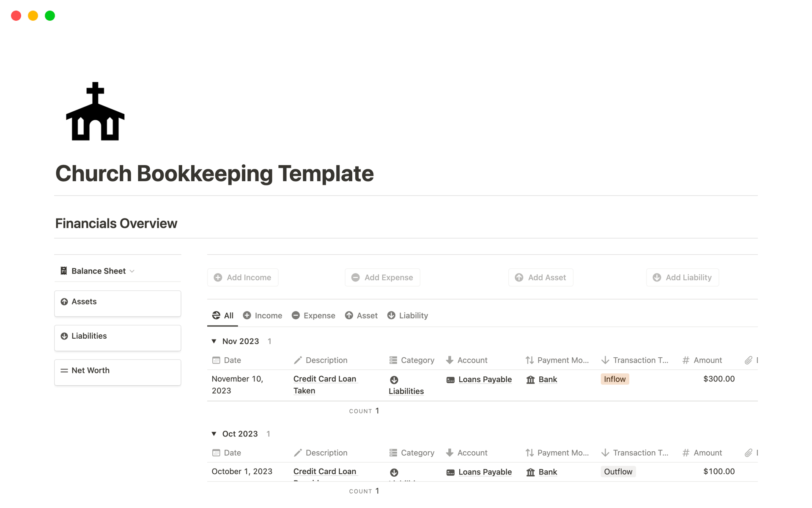Toggle the Nov 2023 section expander
The width and height of the screenshot is (812, 508).
click(214, 341)
